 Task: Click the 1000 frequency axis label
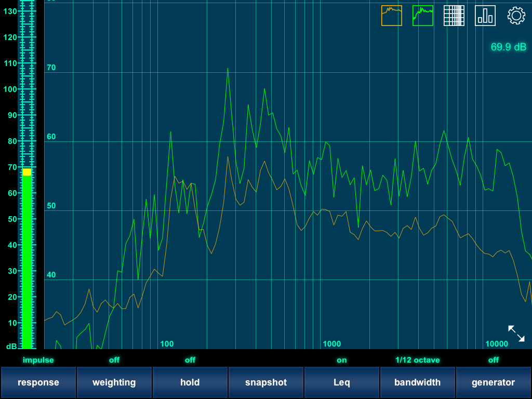click(x=331, y=344)
